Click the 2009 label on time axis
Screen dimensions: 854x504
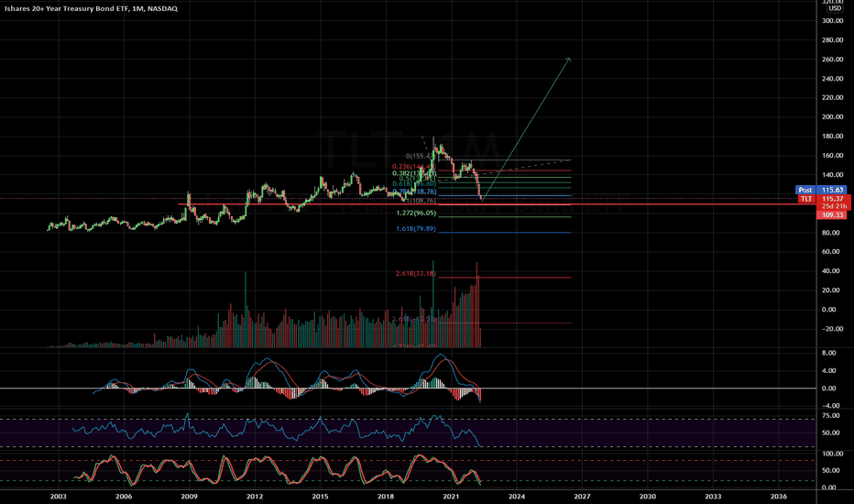189,497
